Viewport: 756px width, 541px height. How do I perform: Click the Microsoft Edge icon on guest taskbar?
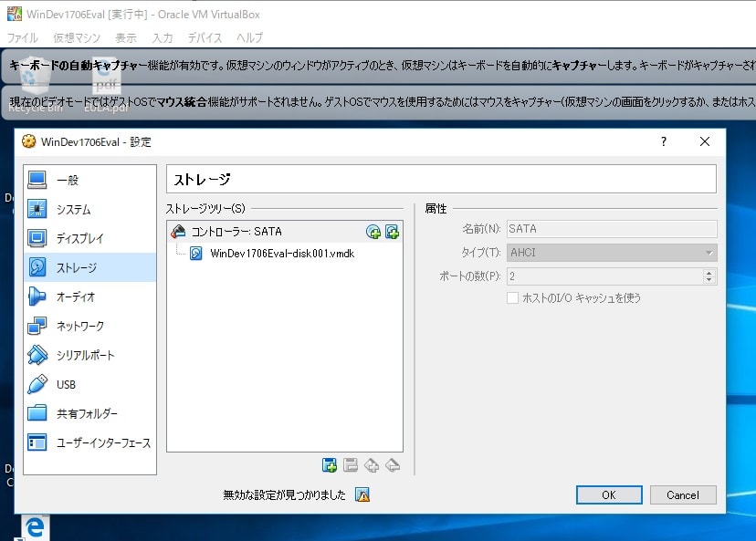pos(36,527)
